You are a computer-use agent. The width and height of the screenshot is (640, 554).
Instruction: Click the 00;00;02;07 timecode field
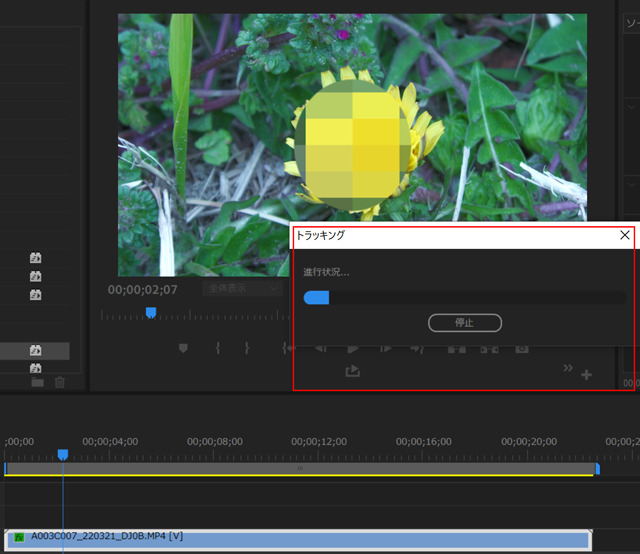(x=143, y=289)
